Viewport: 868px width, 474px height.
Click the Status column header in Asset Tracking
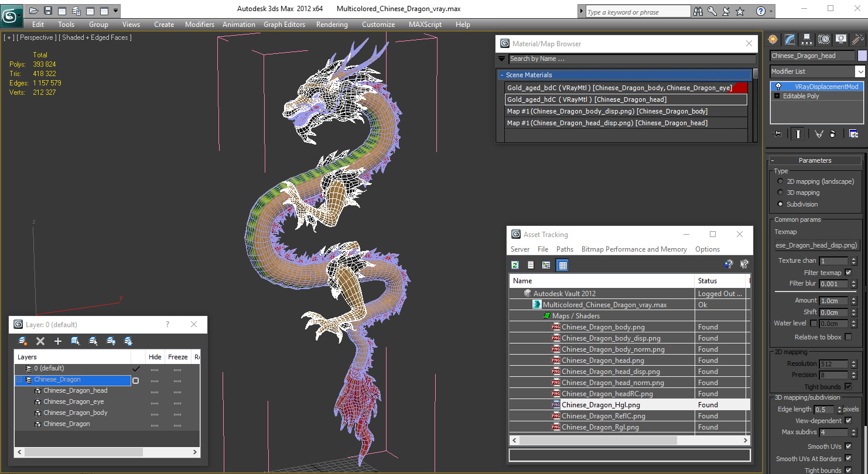[721, 281]
